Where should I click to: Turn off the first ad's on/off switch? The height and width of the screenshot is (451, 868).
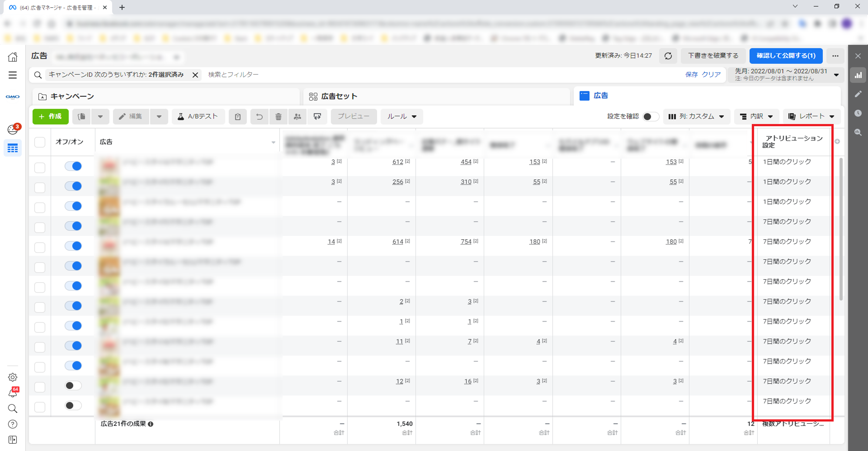point(73,166)
